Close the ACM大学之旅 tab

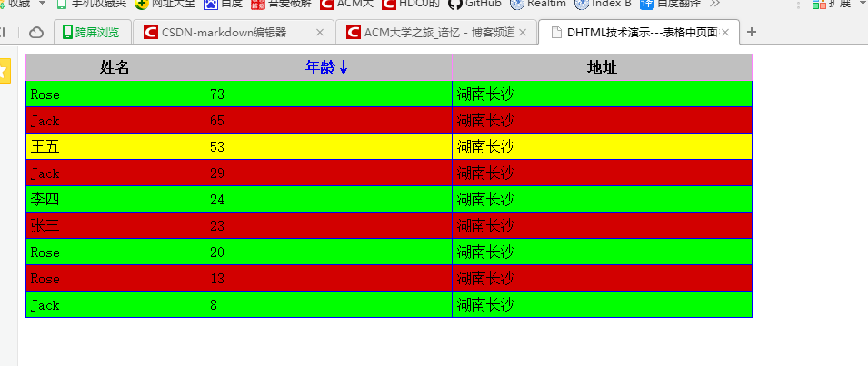click(522, 33)
